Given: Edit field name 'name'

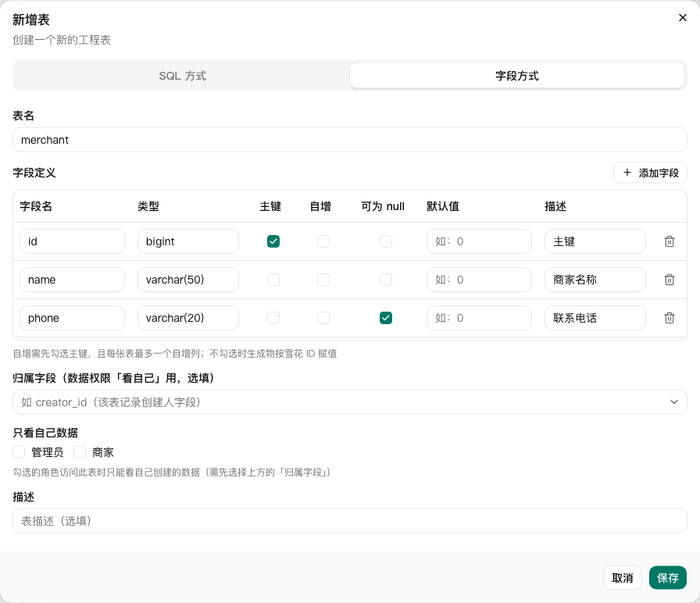Looking at the screenshot, I should tap(72, 280).
